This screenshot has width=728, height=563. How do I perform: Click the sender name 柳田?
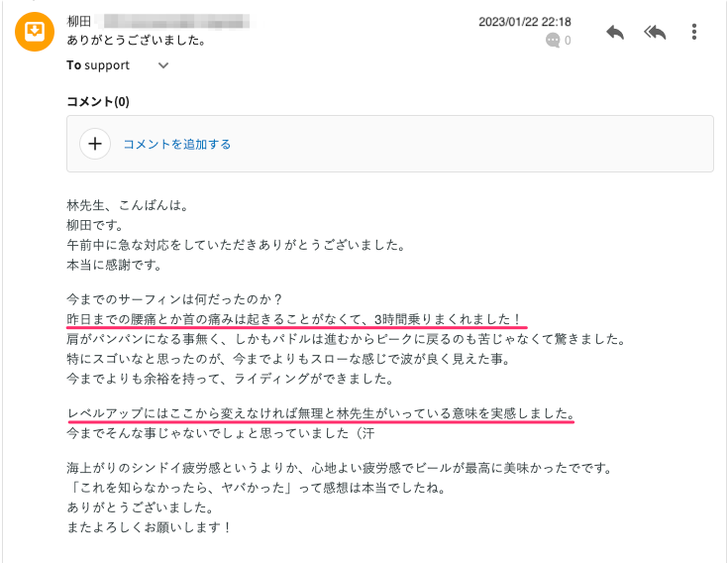click(x=78, y=22)
